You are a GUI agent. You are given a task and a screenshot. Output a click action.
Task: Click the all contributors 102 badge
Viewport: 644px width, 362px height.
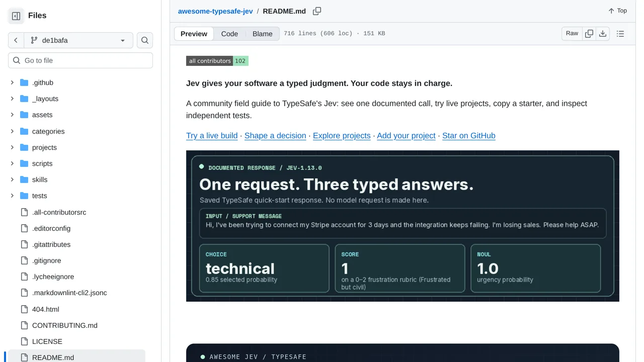tap(217, 61)
